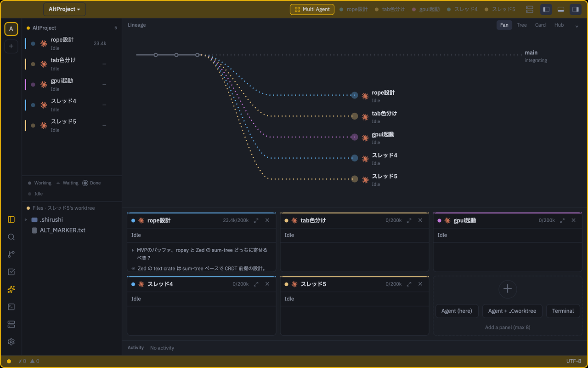
Task: Select workspace avatar A
Action: point(11,29)
